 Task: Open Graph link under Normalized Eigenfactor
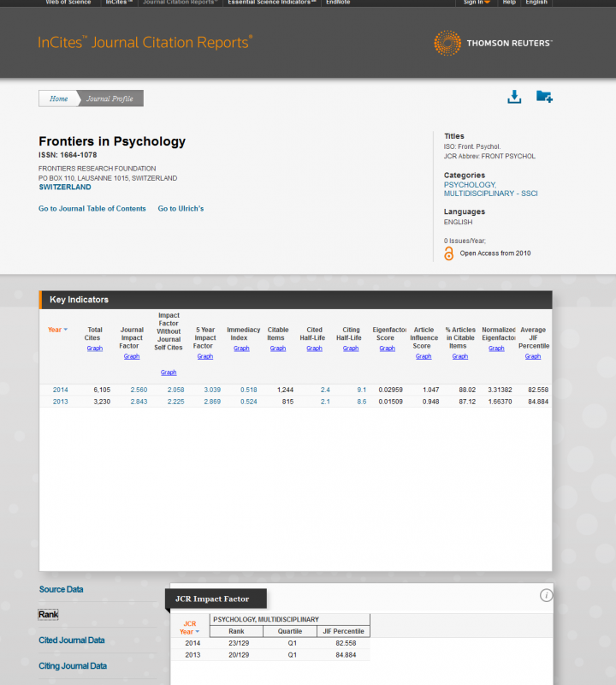click(x=496, y=348)
